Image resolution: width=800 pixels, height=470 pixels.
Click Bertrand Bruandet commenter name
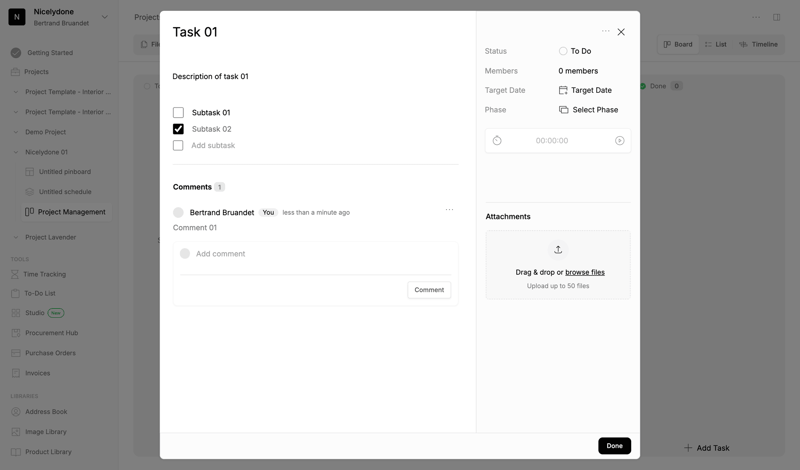pos(222,212)
